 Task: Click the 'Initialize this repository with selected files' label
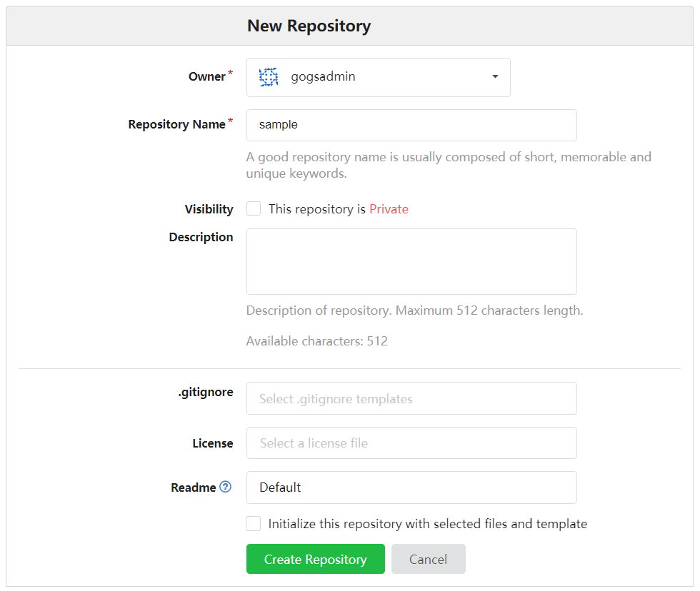coord(427,524)
